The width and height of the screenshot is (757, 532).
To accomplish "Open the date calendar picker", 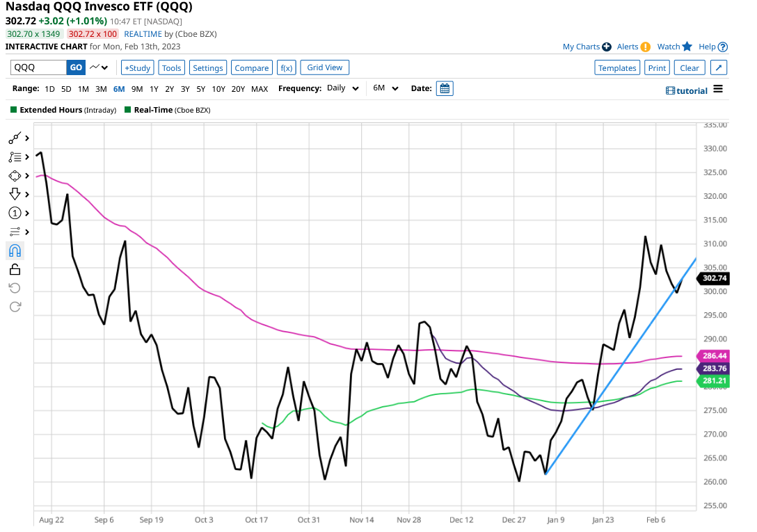I will pos(445,89).
